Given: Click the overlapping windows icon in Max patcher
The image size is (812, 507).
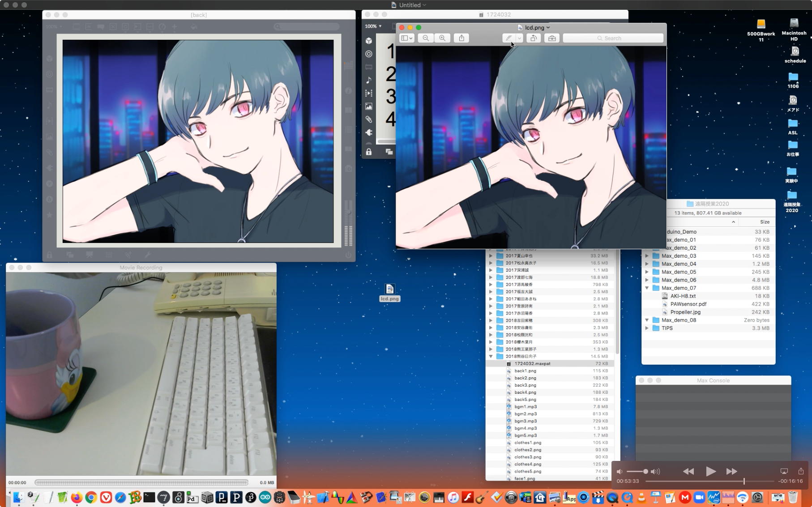Looking at the screenshot, I should pos(389,152).
